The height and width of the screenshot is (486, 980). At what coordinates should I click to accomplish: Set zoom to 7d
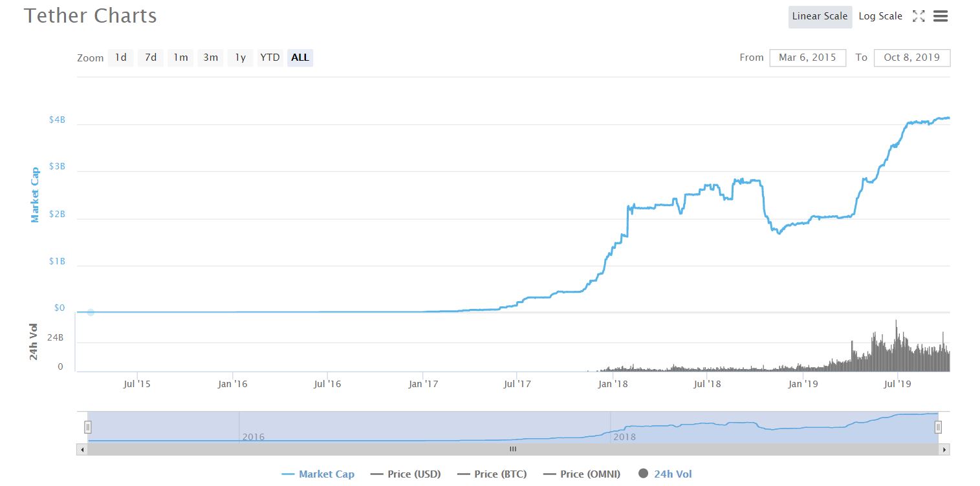coord(150,58)
